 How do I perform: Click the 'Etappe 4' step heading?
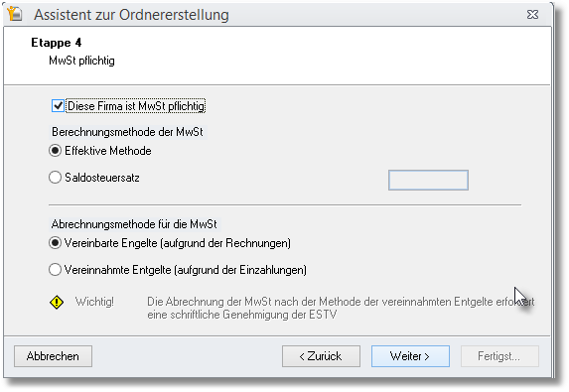[x=57, y=43]
